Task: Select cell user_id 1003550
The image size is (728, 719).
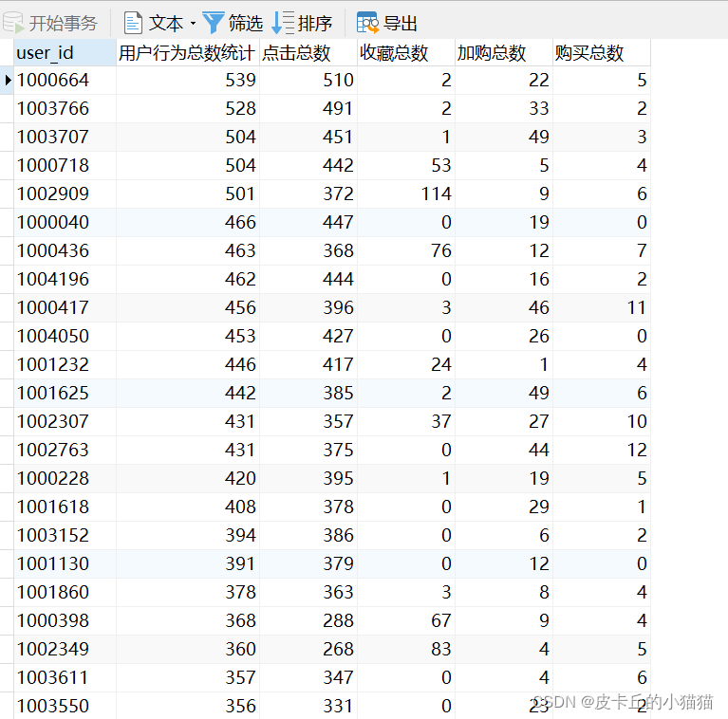Action: (x=65, y=706)
